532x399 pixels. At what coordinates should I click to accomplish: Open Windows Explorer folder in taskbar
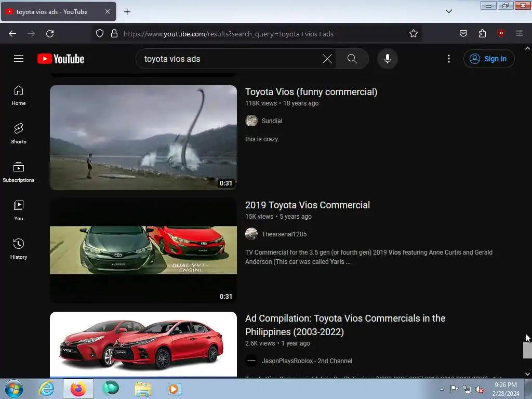coord(143,389)
